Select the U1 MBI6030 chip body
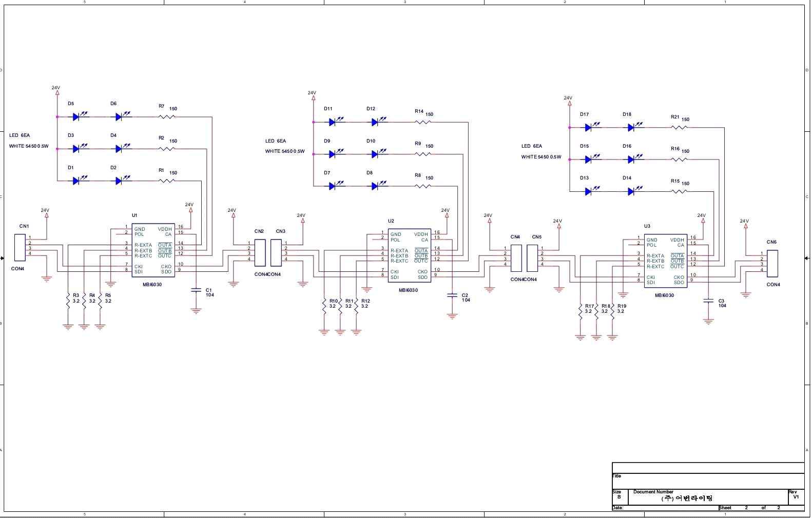 pos(153,250)
